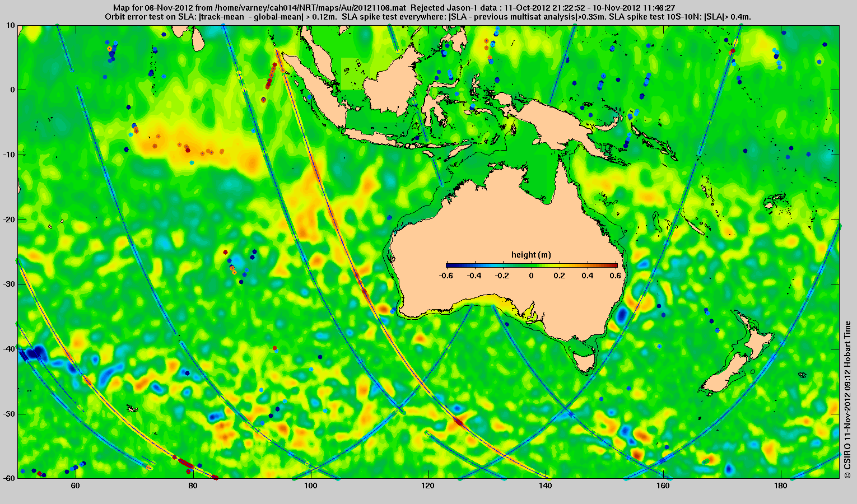
Task: Click the latitude axis label -50
Action: tap(9, 414)
